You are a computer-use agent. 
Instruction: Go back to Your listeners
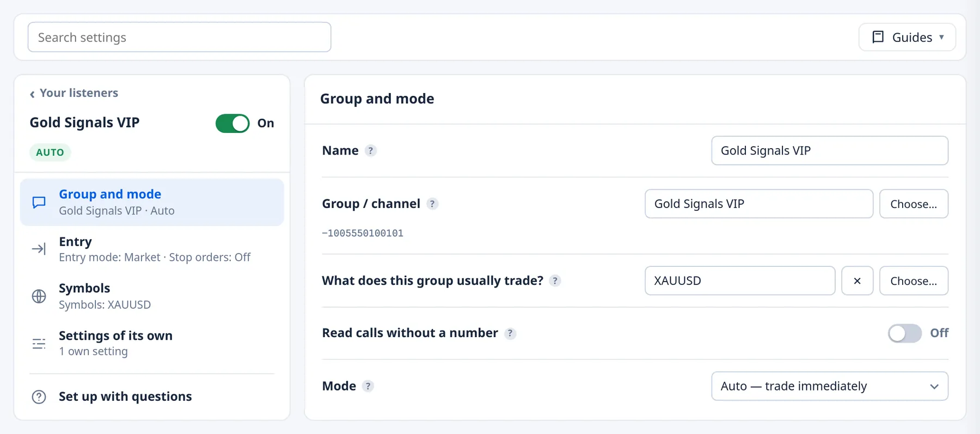(74, 93)
